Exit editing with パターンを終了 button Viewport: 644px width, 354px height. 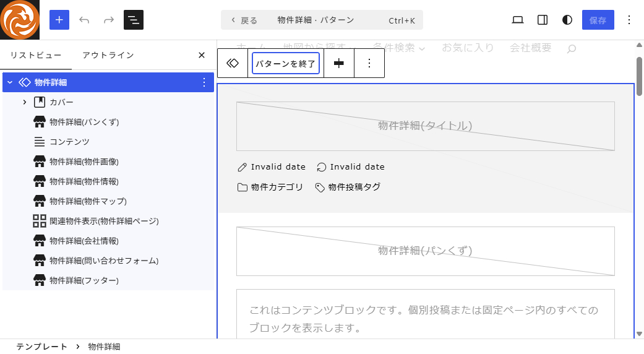pos(286,63)
